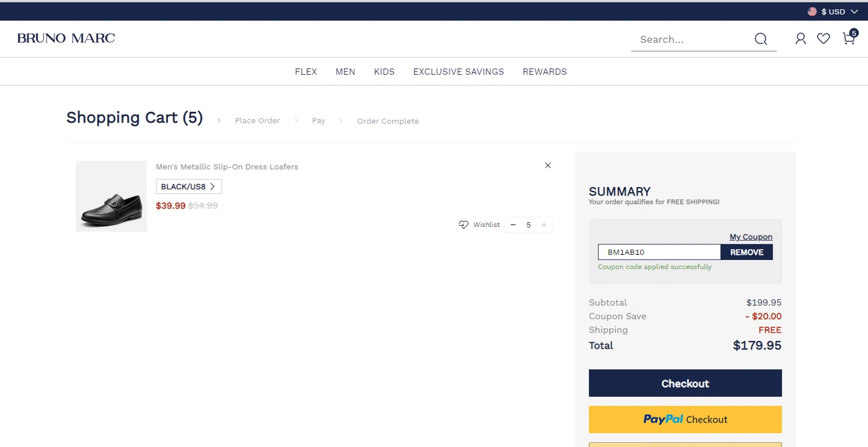Click the coupon code input field
Image resolution: width=868 pixels, height=447 pixels.
coord(659,252)
